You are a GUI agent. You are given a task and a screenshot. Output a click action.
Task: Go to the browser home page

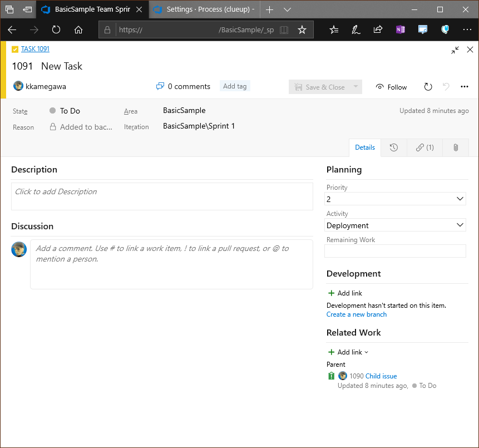[78, 29]
